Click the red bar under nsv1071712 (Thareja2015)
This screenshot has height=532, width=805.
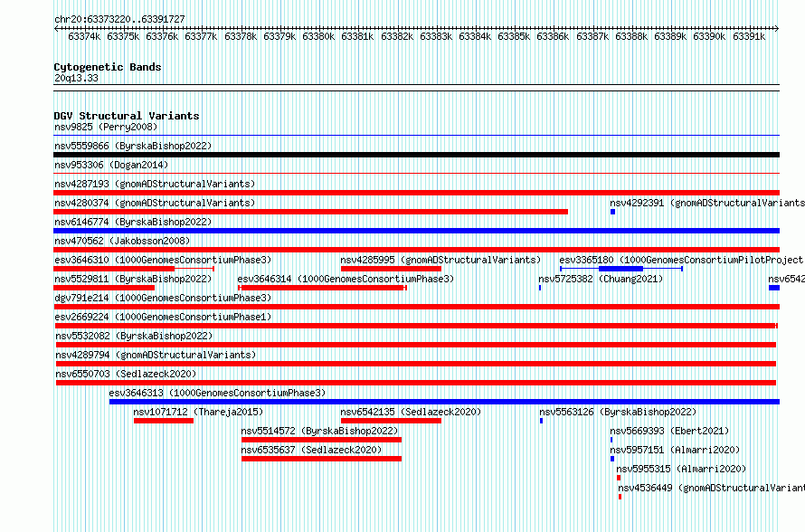click(x=163, y=421)
